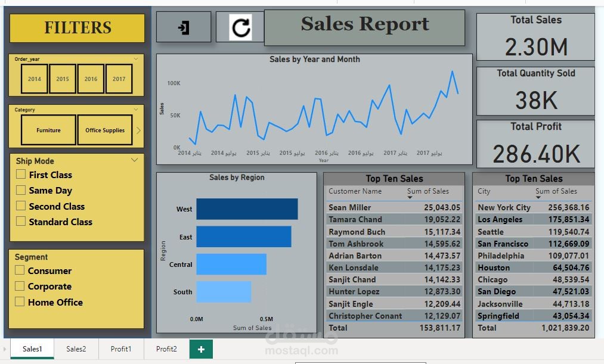Open the Category slicer dropdown chevron

click(136, 110)
